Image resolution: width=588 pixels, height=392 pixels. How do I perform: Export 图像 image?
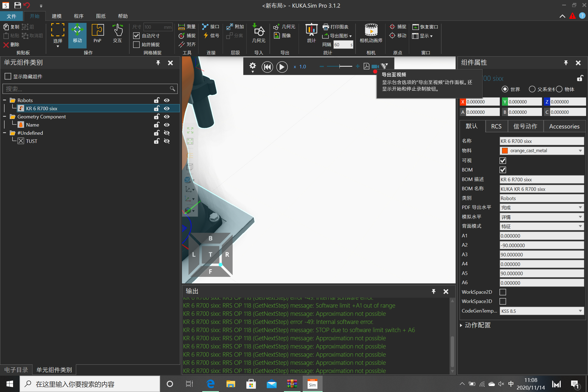(x=282, y=35)
